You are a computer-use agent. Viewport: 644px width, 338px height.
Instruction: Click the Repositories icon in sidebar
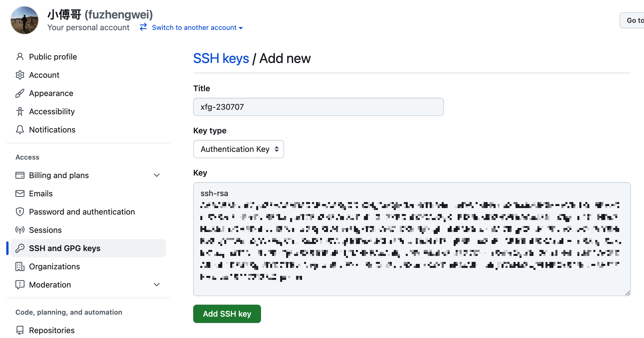coord(20,330)
